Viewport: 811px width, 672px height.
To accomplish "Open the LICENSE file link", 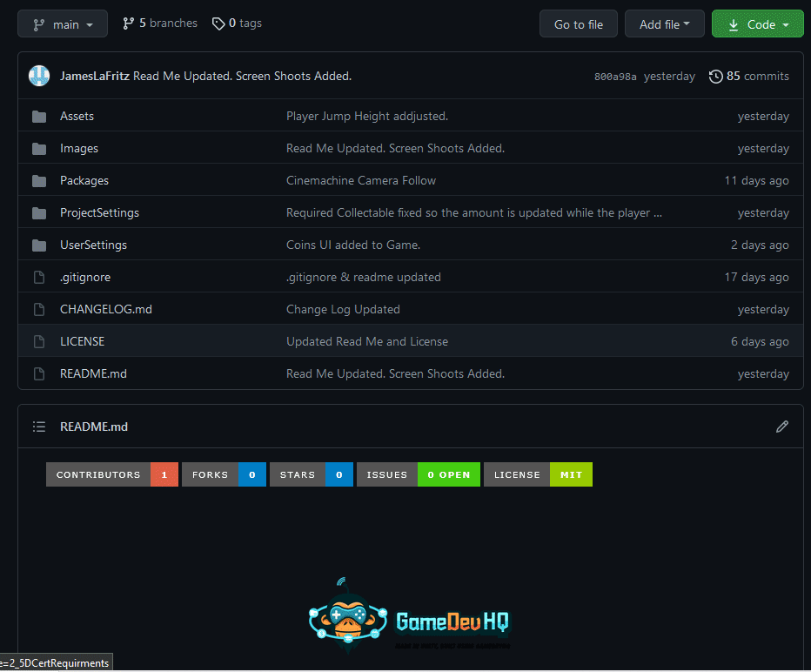I will [x=82, y=341].
